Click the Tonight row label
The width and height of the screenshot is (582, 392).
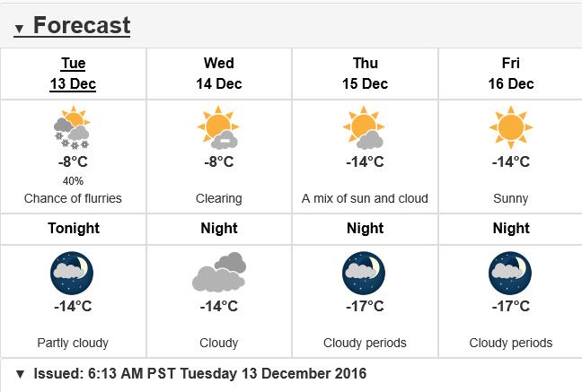(x=74, y=228)
